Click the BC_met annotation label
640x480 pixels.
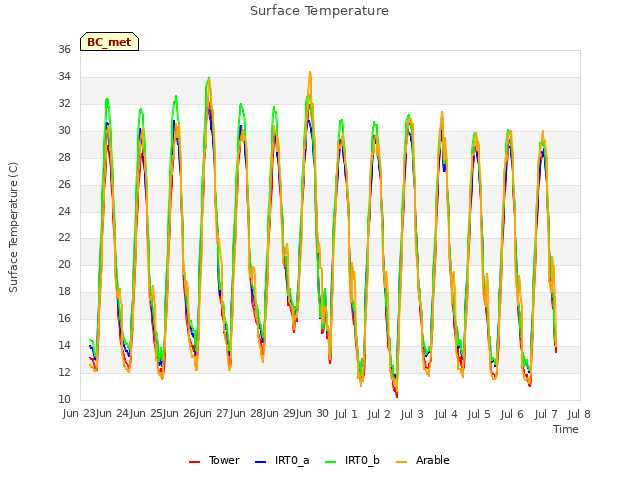[109, 42]
